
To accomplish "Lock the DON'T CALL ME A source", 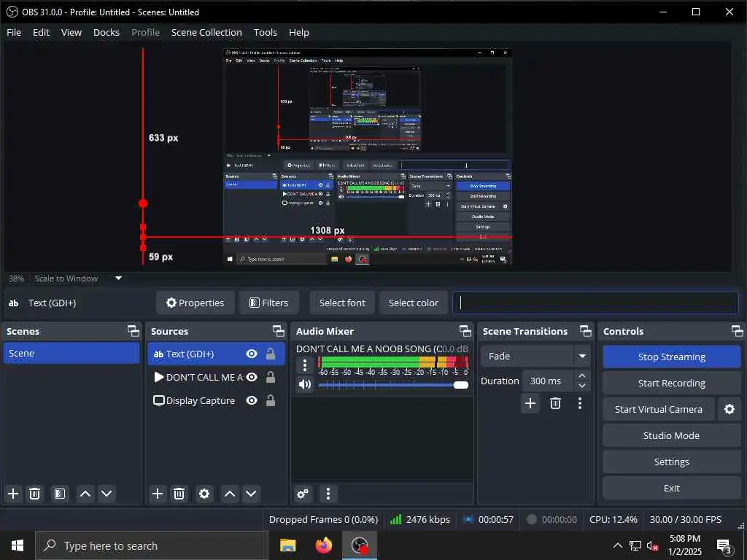I will 271,377.
